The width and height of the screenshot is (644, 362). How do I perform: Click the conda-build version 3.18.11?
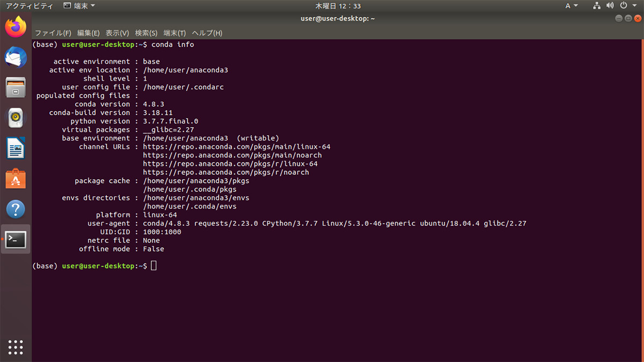tap(158, 113)
